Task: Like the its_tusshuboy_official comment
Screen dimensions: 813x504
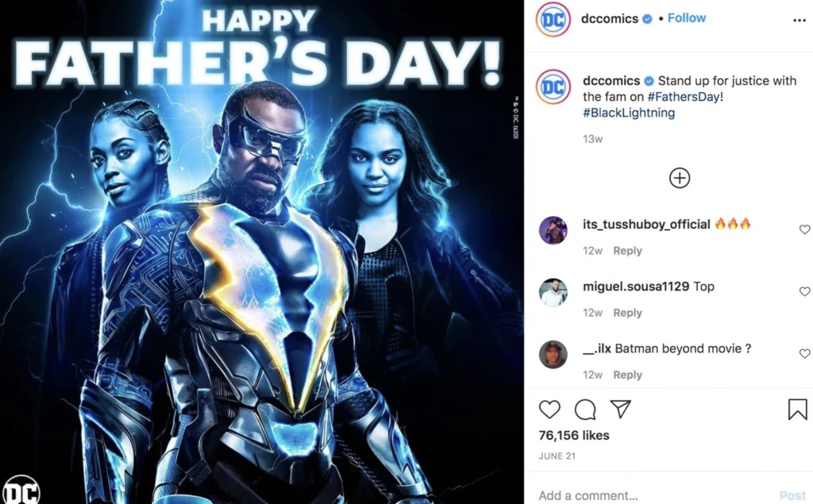Action: coord(804,229)
